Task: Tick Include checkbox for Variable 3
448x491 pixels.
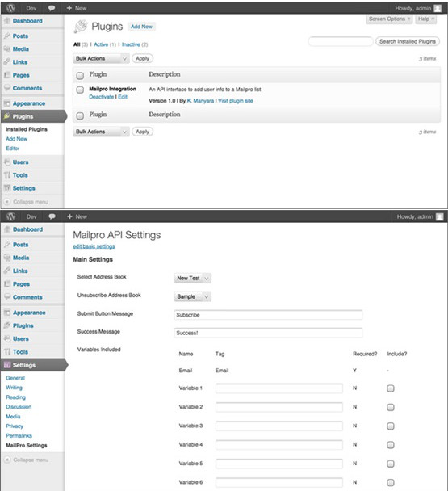Action: 391,426
